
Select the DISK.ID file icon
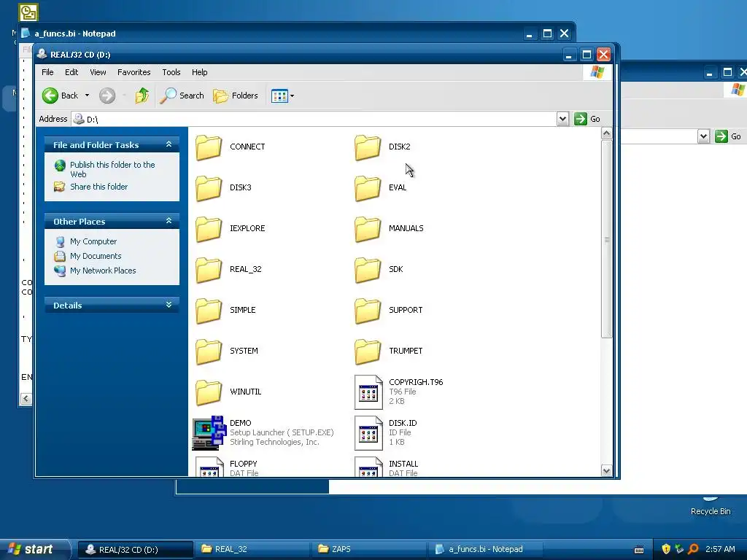[368, 433]
